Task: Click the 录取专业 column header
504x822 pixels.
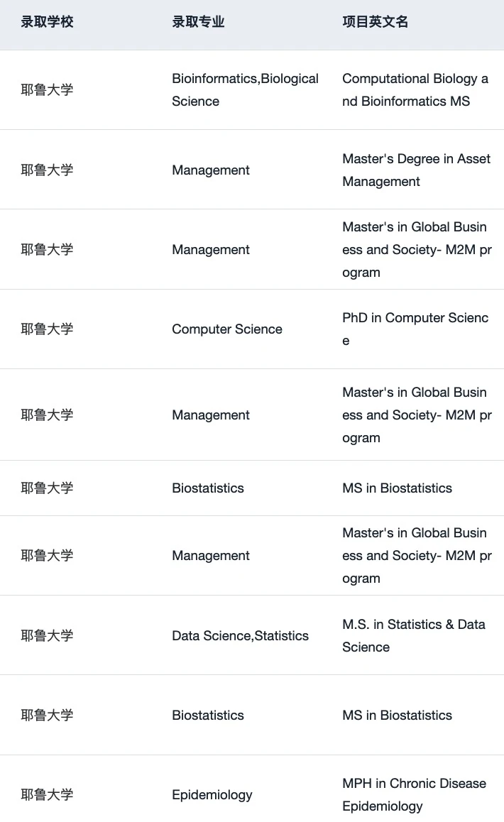Action: (198, 22)
